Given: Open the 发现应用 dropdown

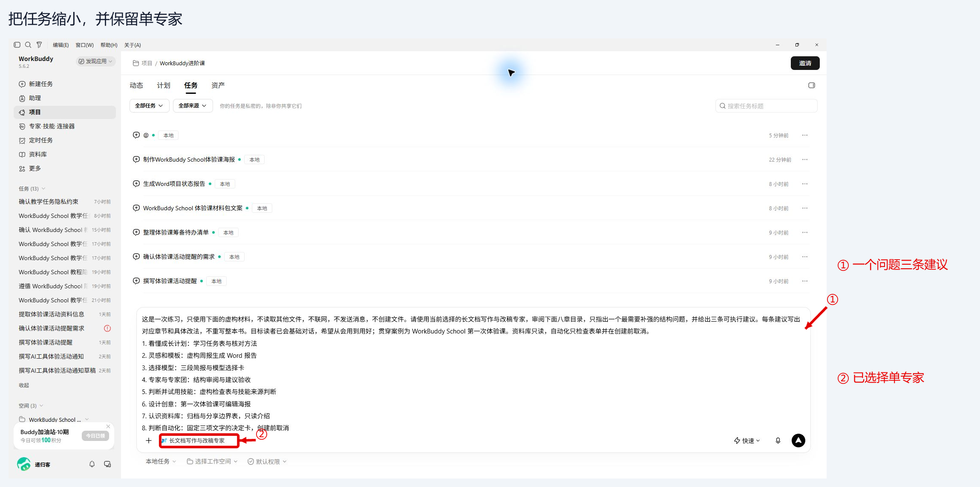Looking at the screenshot, I should tap(95, 61).
